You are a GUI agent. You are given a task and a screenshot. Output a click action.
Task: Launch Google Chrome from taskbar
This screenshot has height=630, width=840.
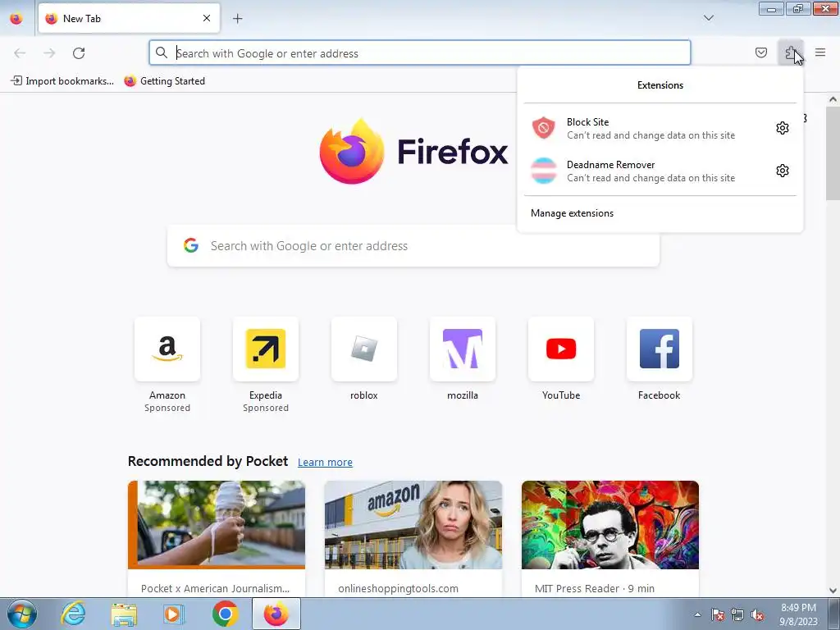tap(225, 614)
